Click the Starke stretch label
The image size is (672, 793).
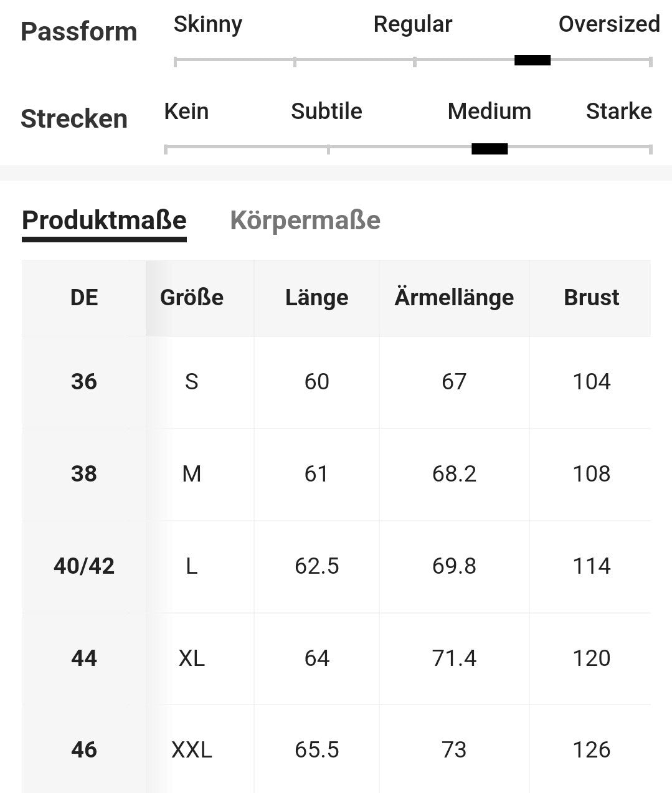(618, 112)
